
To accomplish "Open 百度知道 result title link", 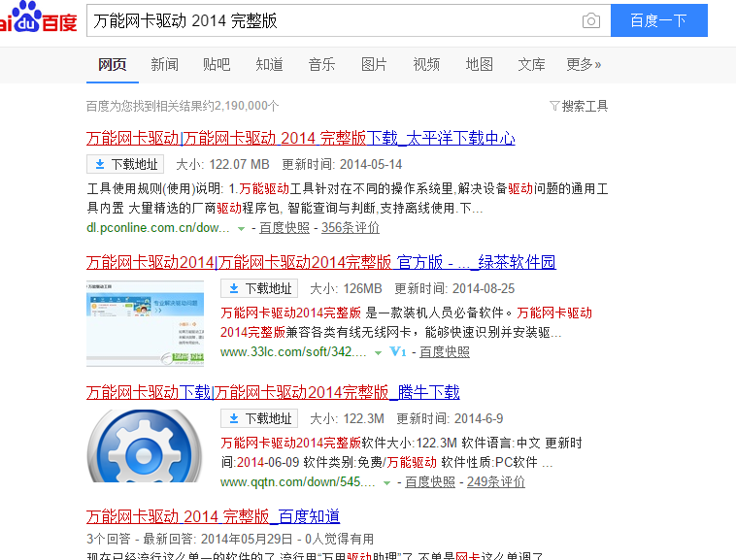I will pyautogui.click(x=213, y=516).
